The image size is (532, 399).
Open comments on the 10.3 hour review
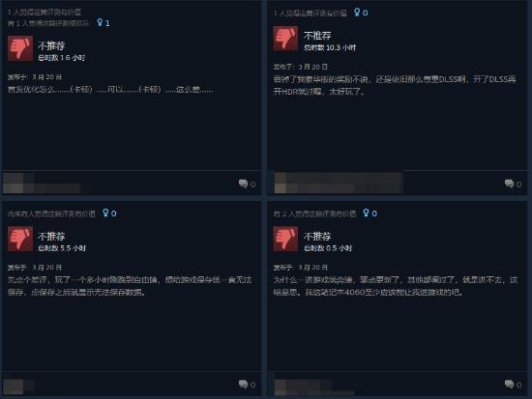tap(513, 185)
